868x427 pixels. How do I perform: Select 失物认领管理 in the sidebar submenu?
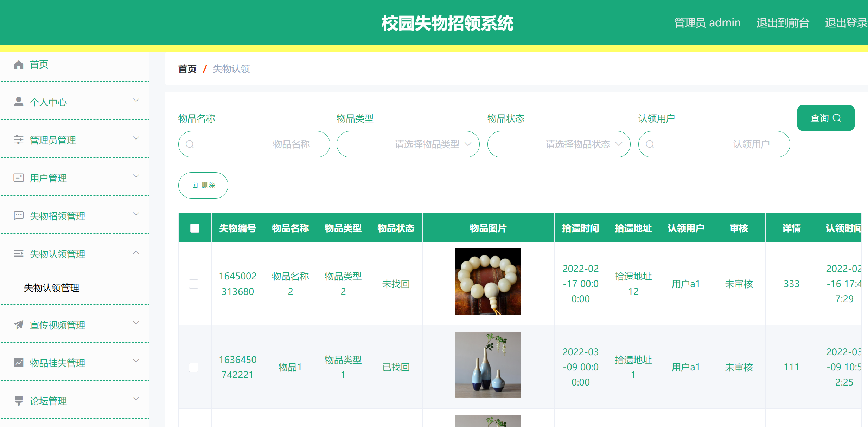51,288
